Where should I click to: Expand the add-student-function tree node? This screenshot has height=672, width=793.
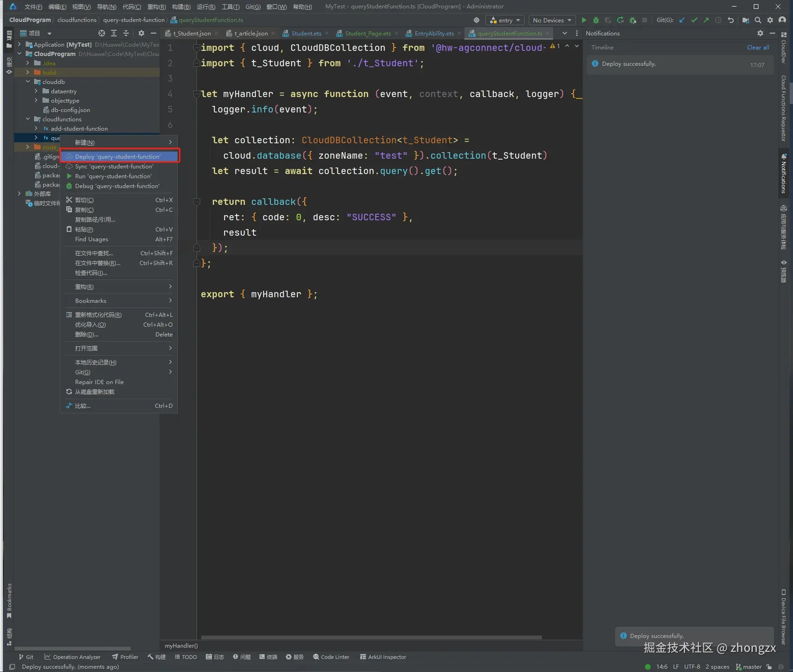[36, 128]
